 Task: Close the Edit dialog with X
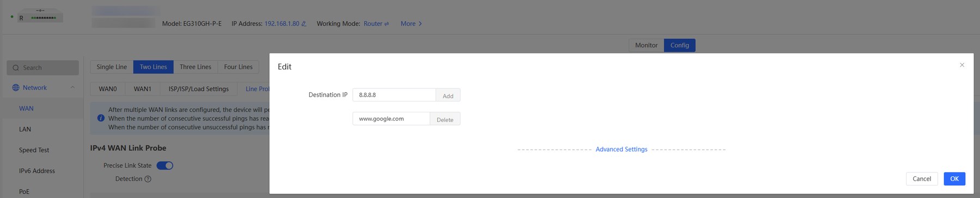point(962,65)
